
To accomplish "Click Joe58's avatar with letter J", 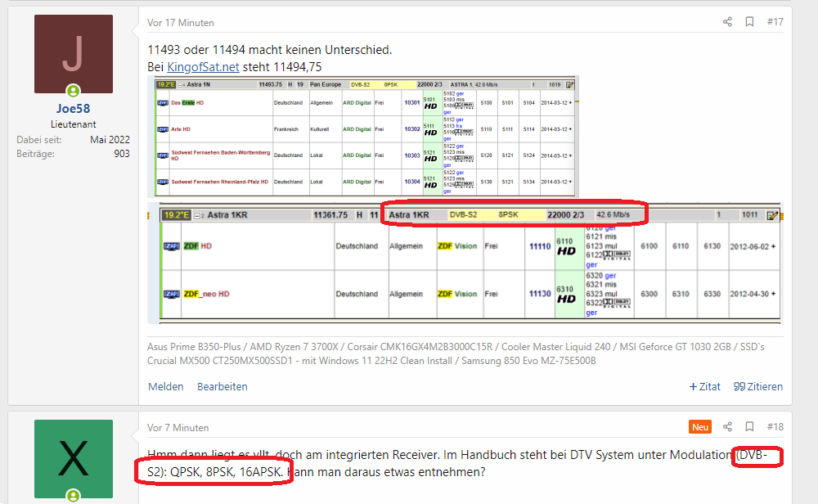I will 74,54.
